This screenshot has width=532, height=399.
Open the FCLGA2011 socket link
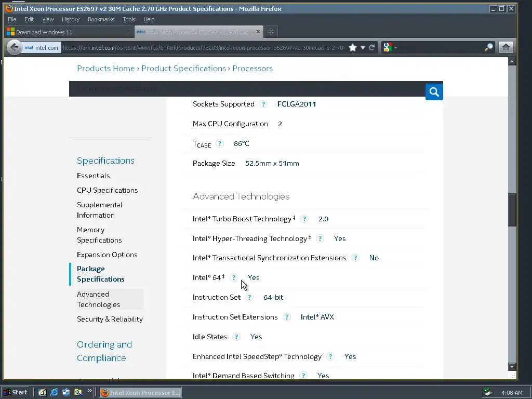point(297,104)
